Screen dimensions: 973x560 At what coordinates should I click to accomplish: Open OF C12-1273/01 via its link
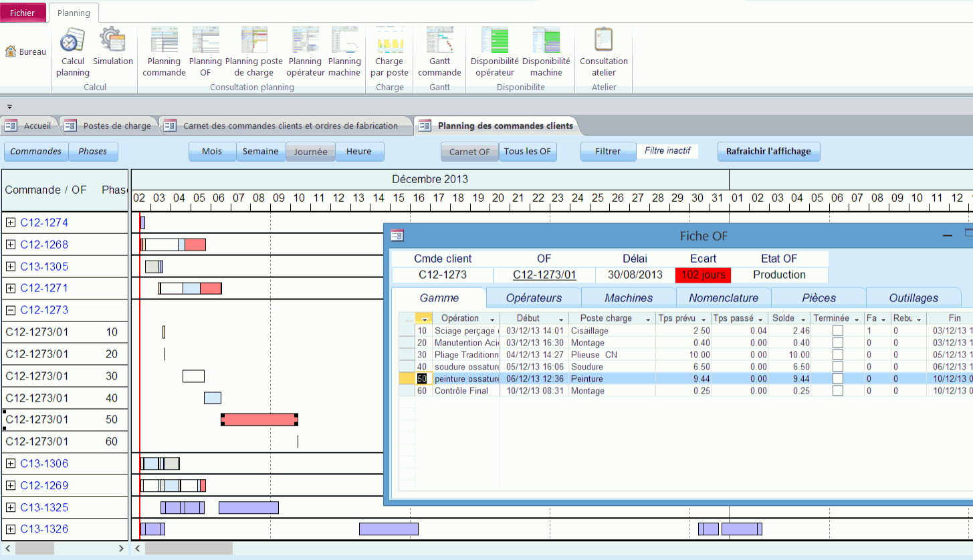[543, 275]
